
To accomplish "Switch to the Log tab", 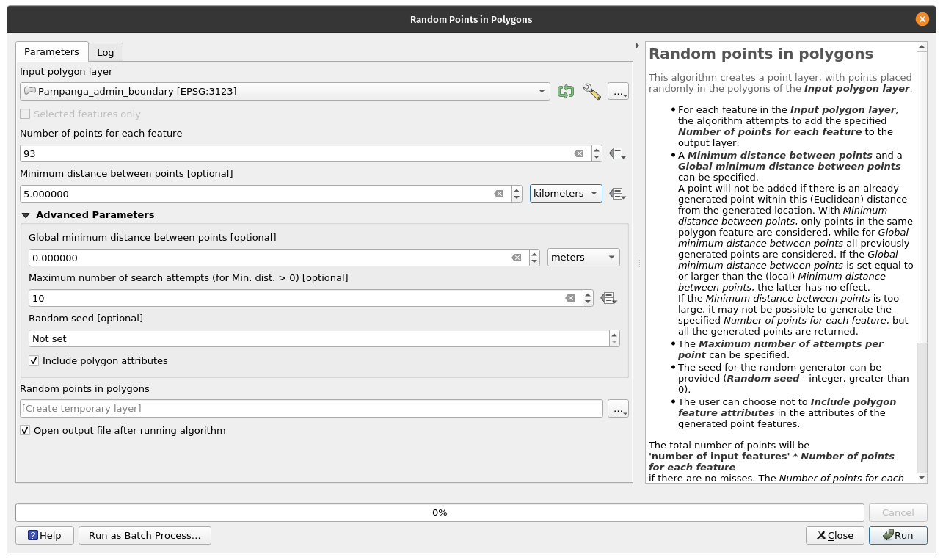I will click(106, 52).
